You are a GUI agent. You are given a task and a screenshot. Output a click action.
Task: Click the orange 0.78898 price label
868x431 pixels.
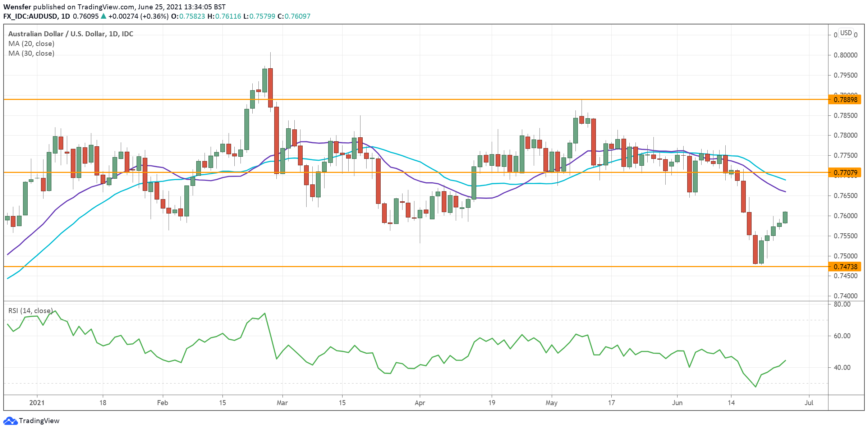point(845,100)
